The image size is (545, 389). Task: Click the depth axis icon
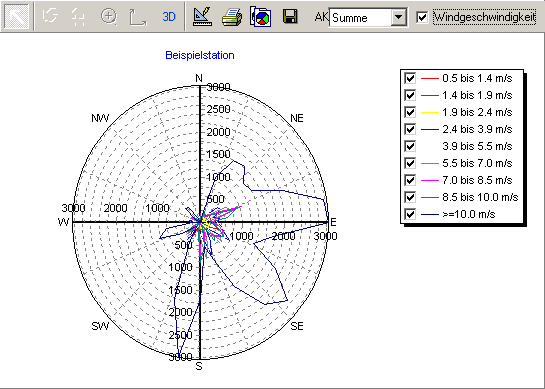(138, 17)
